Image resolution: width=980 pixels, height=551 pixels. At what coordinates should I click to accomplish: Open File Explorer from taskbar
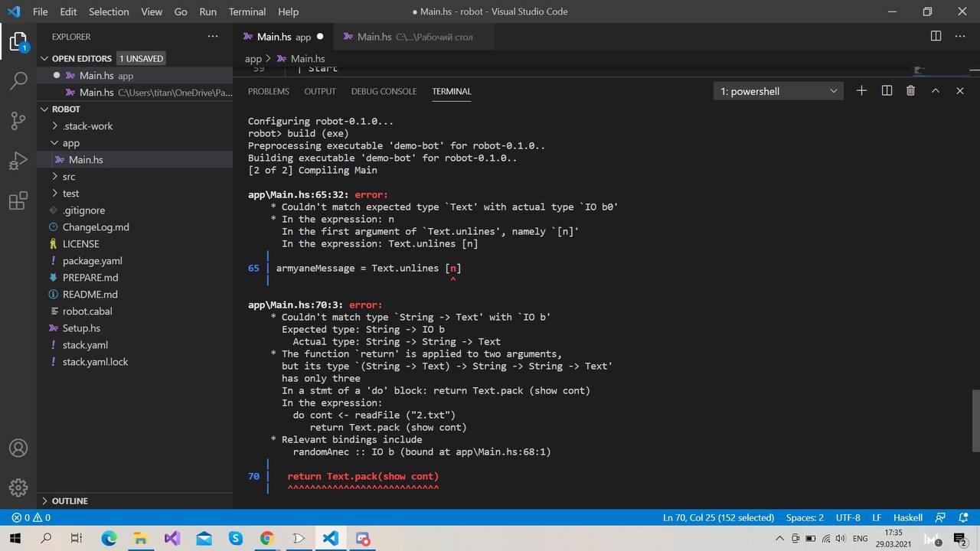pos(140,539)
